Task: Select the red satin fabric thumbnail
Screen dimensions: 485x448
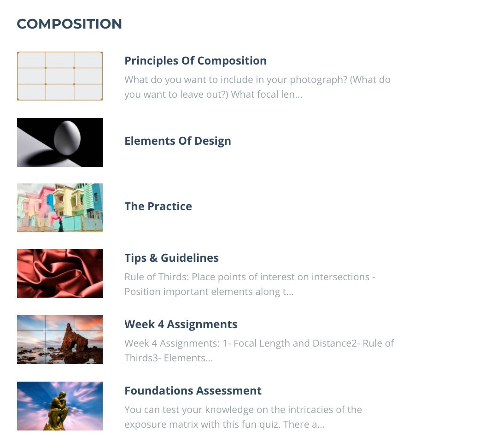Action: 60,273
